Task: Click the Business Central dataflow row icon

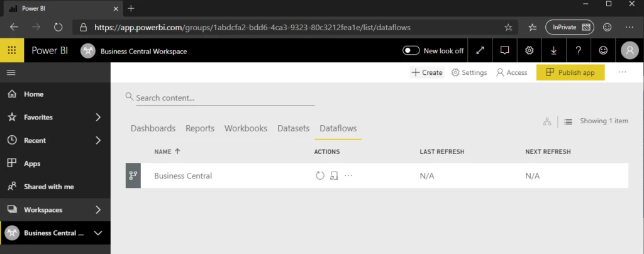Action: click(133, 175)
